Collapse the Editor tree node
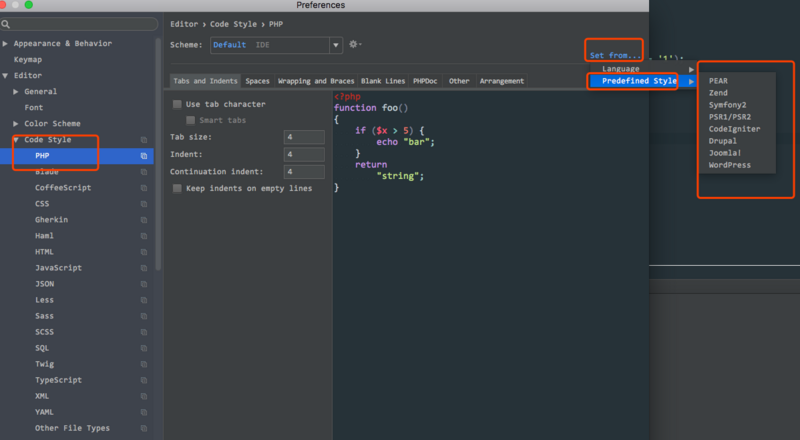The width and height of the screenshot is (800, 440). 5,76
